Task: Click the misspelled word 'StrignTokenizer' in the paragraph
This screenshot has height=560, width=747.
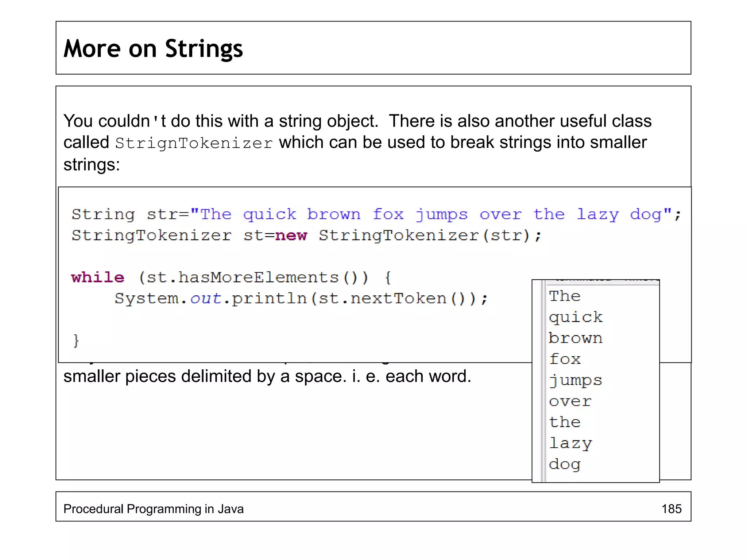Action: (x=194, y=143)
